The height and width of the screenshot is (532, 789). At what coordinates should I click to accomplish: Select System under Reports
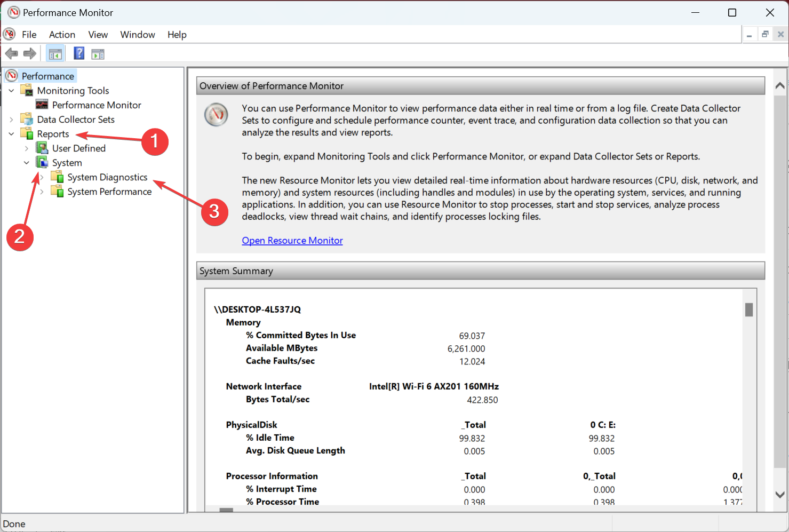[67, 163]
